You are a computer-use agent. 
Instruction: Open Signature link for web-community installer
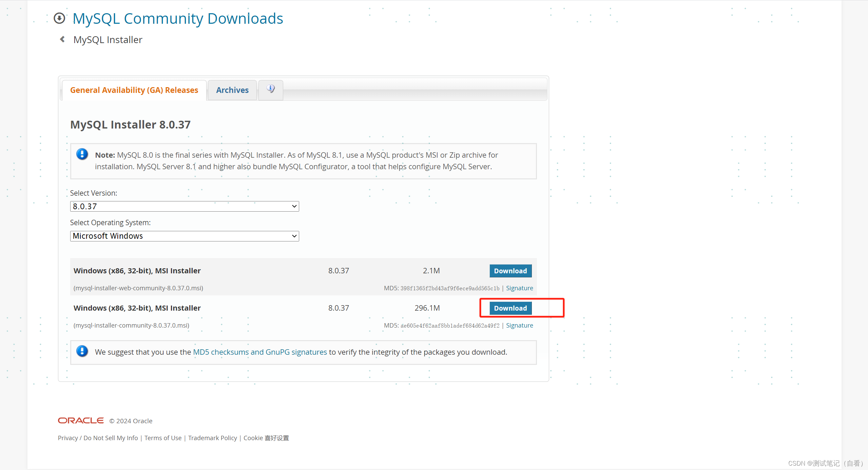tap(519, 288)
